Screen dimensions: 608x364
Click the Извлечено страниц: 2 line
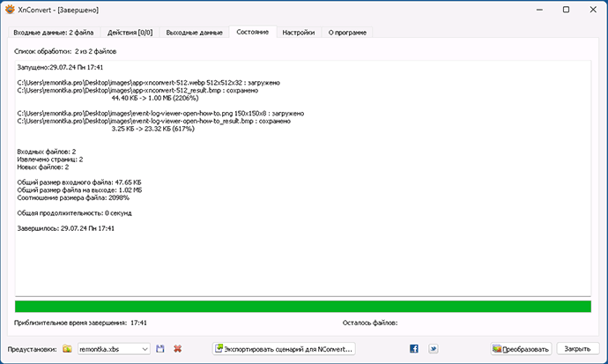(50, 160)
